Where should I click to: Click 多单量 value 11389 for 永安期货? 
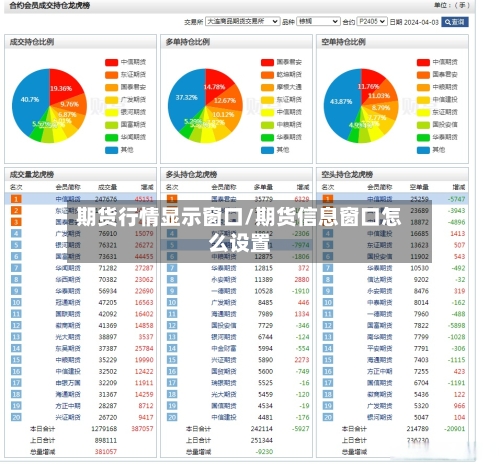coord(264,279)
